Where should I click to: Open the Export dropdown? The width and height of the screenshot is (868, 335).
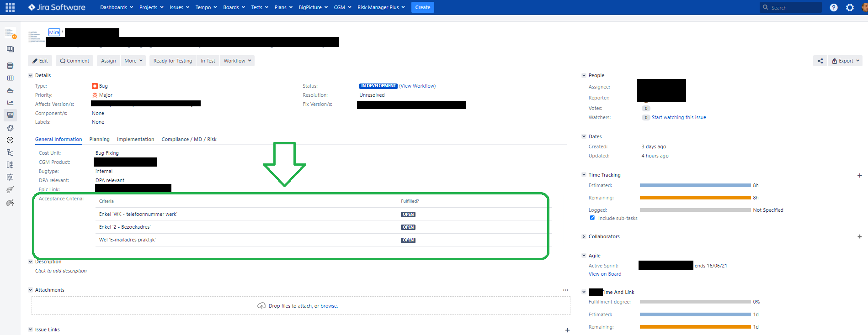pos(845,61)
